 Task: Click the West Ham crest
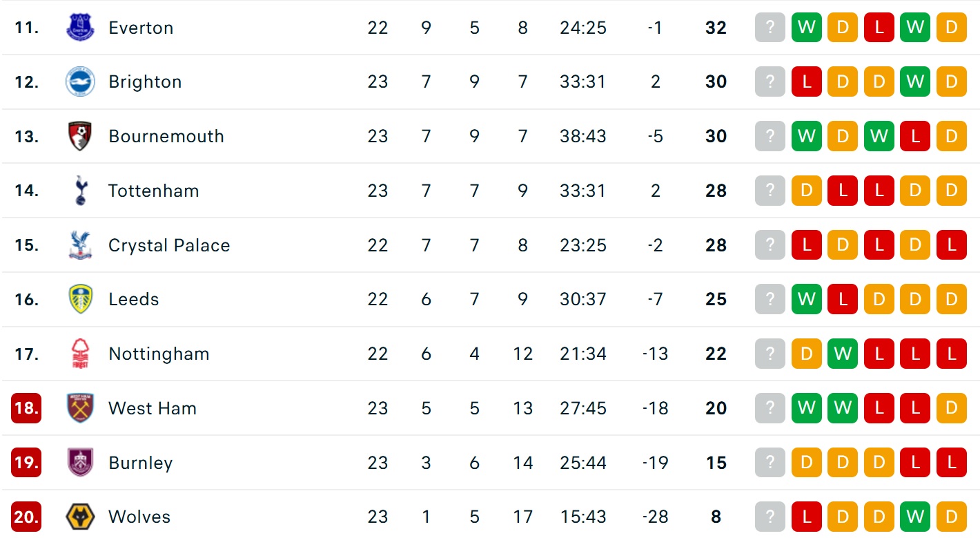pos(80,408)
